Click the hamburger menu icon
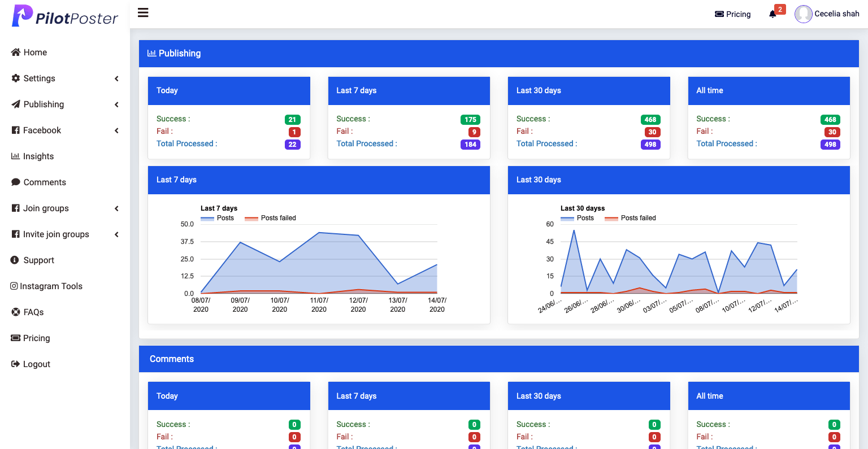 (x=143, y=13)
